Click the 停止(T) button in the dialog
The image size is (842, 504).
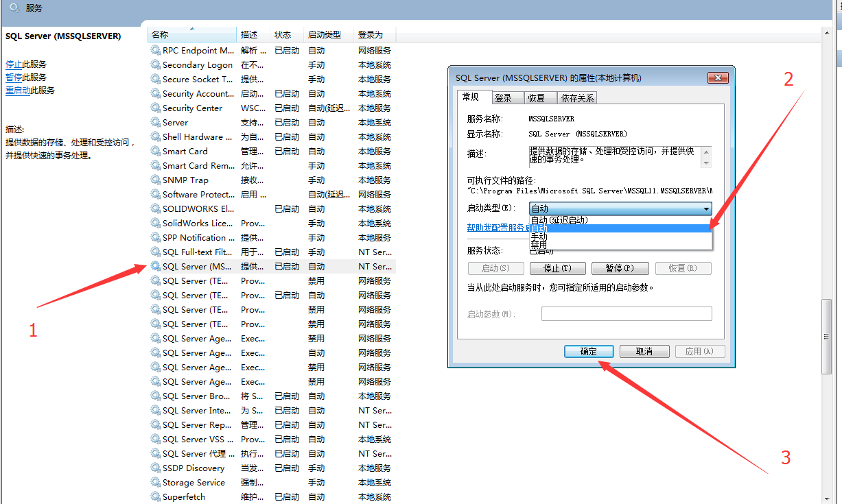click(x=559, y=268)
